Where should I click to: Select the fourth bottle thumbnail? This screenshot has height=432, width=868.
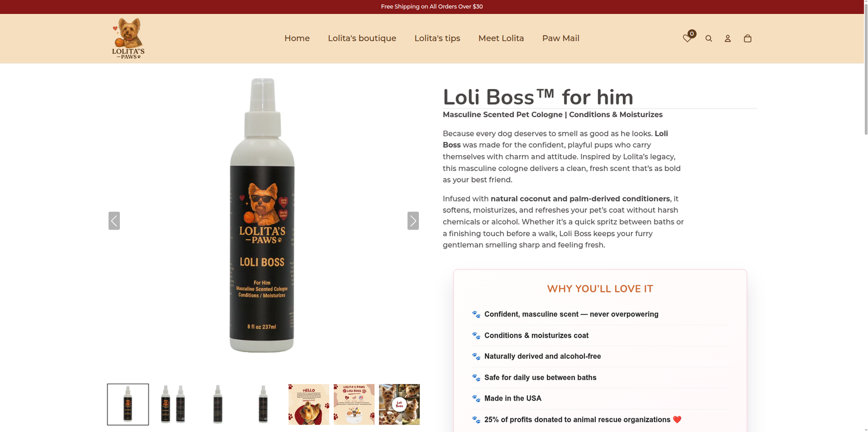[264, 404]
